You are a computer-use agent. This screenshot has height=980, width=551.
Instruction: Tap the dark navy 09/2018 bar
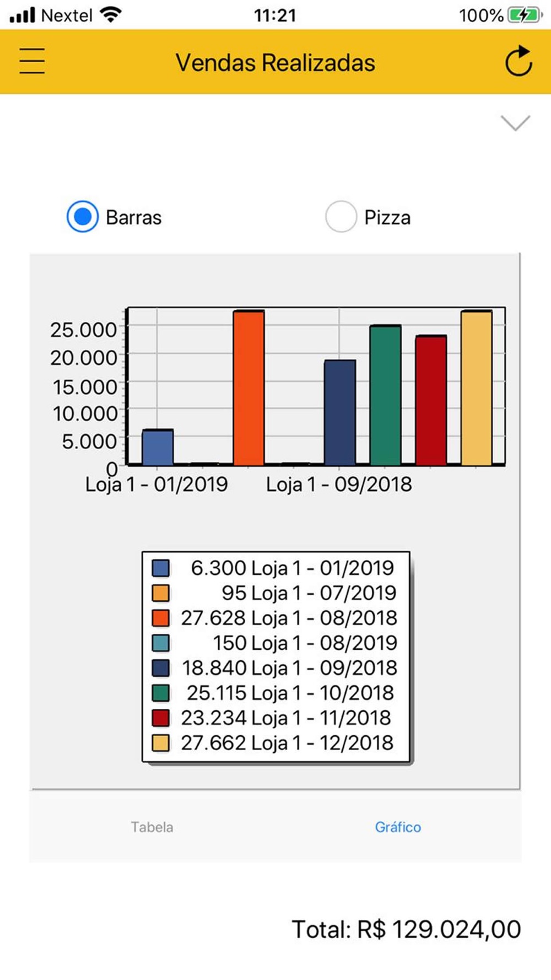(x=340, y=412)
